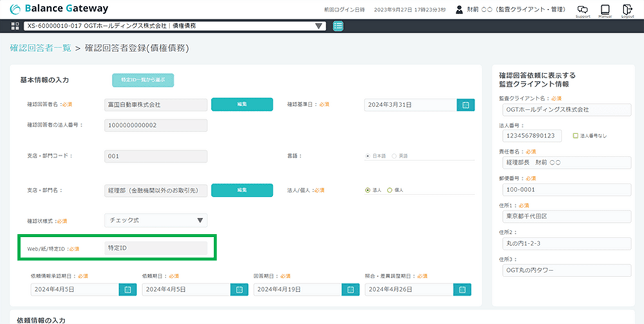Open the Support chat icon
The image size is (644, 324).
click(x=583, y=10)
